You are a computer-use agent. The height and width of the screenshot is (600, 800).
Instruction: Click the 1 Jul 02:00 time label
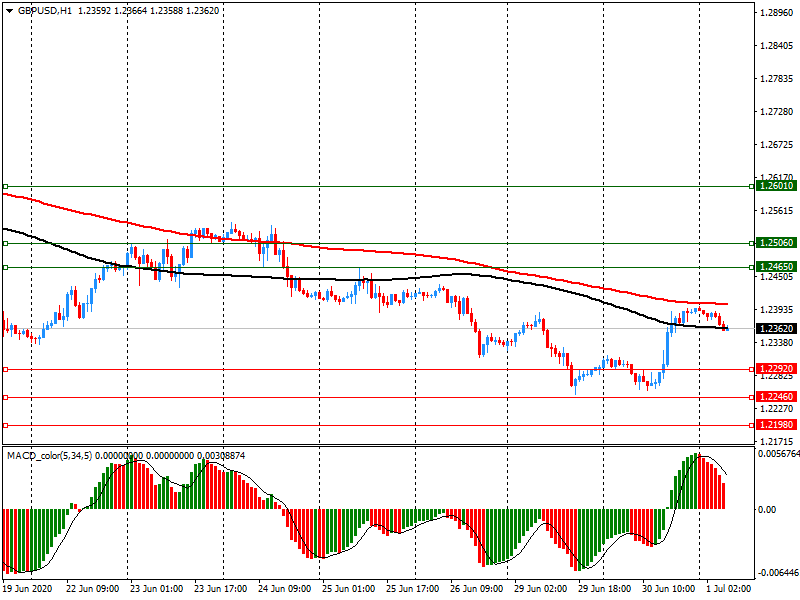(x=729, y=589)
